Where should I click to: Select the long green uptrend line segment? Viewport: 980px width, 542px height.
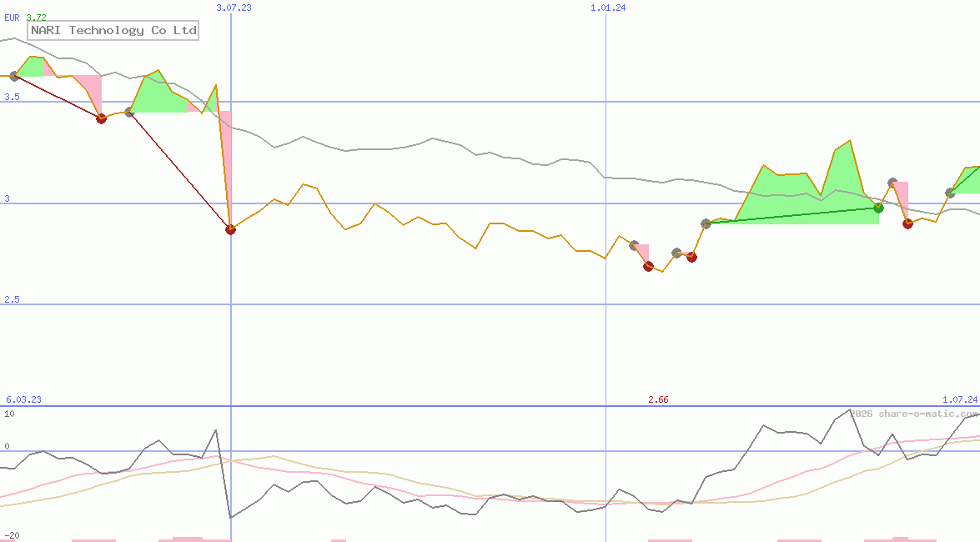(x=792, y=215)
